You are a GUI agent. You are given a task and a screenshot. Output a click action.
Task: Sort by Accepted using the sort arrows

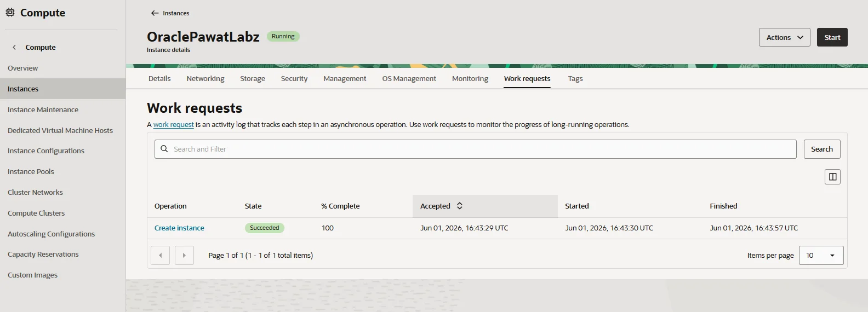click(460, 206)
